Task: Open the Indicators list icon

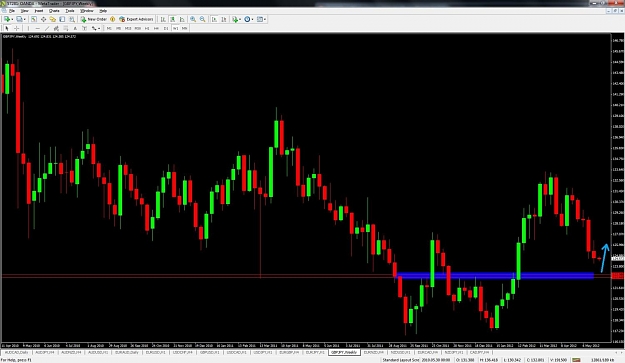Action: click(x=235, y=19)
